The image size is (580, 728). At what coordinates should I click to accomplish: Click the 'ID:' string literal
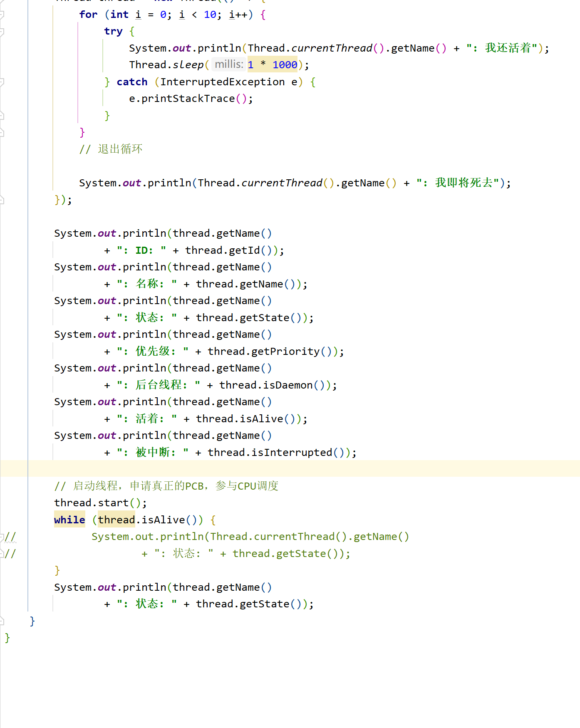click(x=141, y=250)
